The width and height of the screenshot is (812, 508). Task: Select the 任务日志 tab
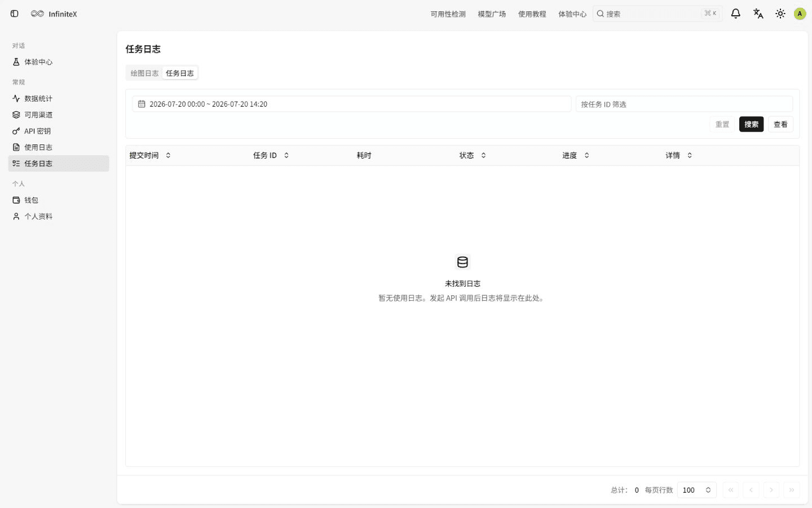[x=180, y=73]
